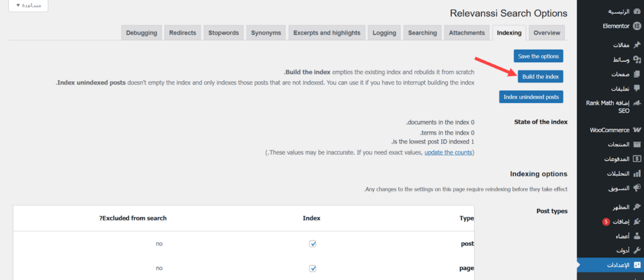The width and height of the screenshot is (644, 280).
Task: Open the Comments icon in the sidebar
Action: coord(636,88)
